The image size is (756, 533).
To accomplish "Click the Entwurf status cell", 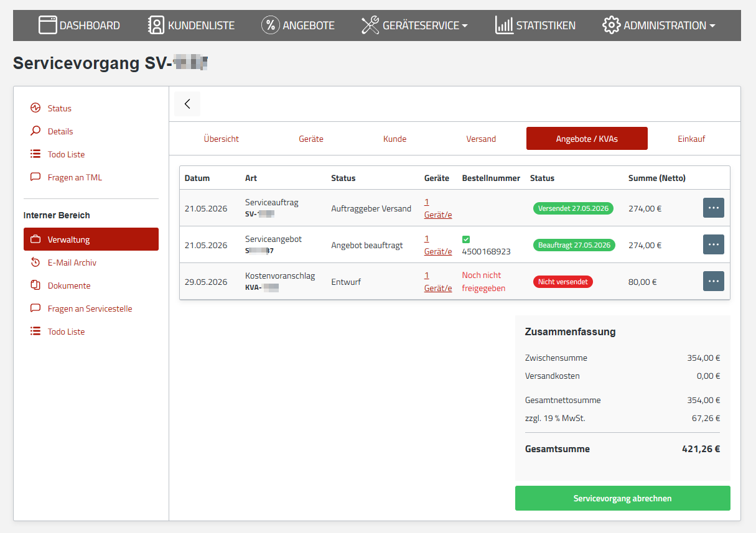I will tap(346, 282).
